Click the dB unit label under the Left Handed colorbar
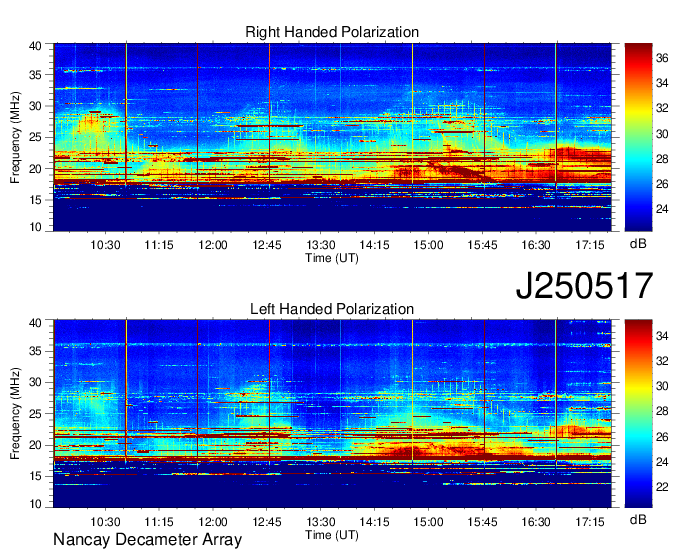680x552 pixels. [638, 519]
